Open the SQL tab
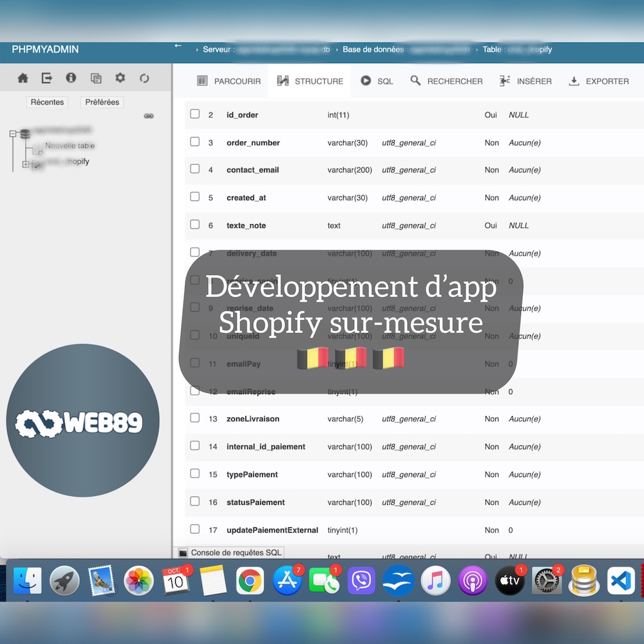Image resolution: width=644 pixels, height=644 pixels. (x=377, y=81)
